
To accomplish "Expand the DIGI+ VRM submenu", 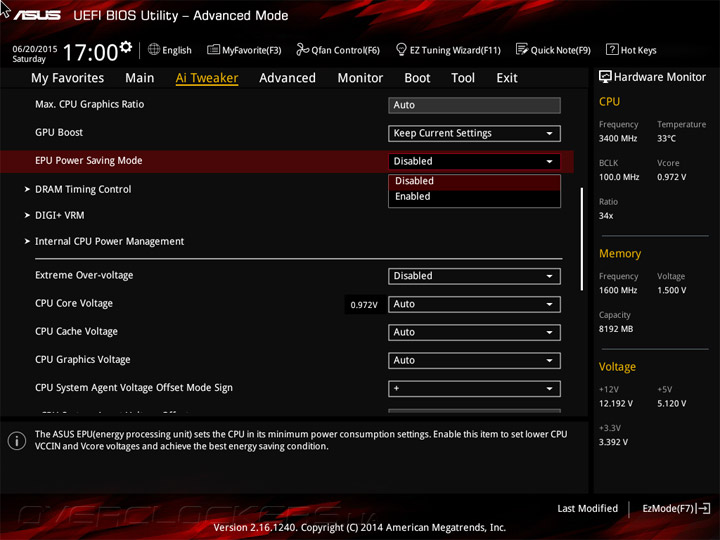I will pos(60,215).
